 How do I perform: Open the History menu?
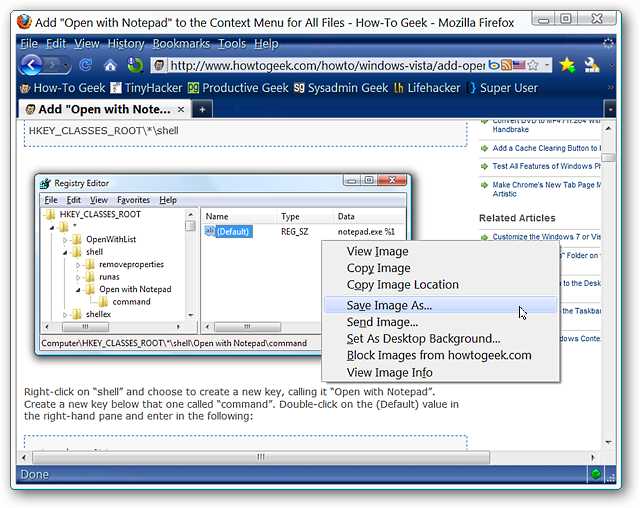(x=126, y=44)
